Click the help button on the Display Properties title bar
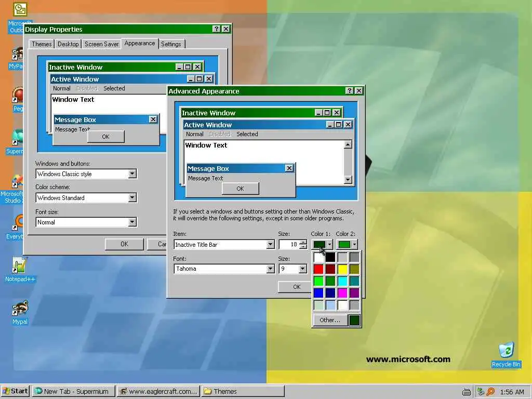Viewport: 532px width, 399px height. [216, 29]
